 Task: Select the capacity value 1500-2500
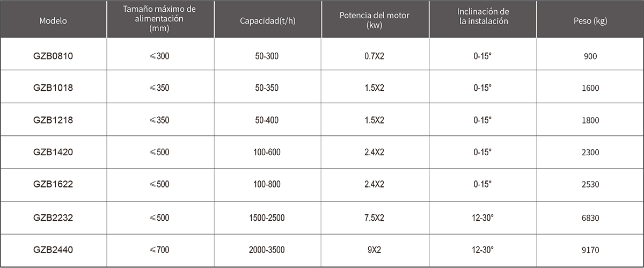267,218
